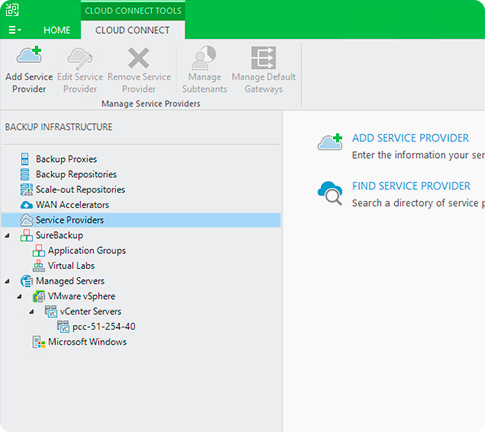Select Backup Repositories in the tree

coord(76,174)
